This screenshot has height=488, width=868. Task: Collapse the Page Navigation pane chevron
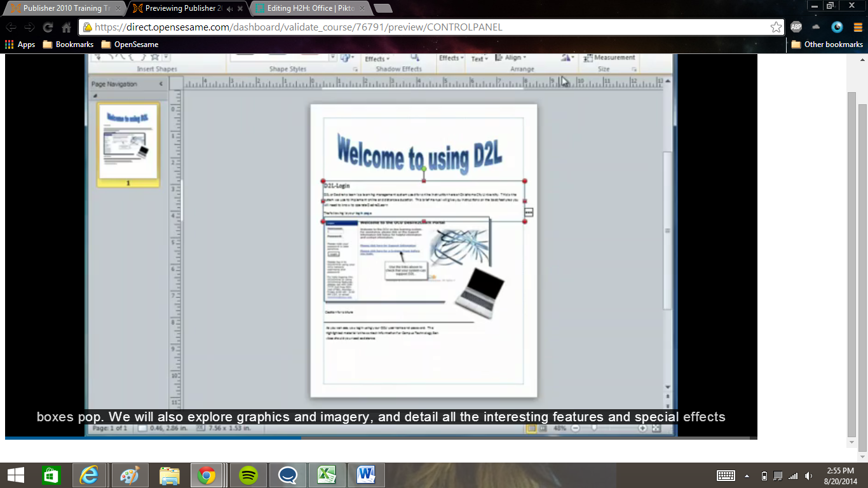tap(161, 84)
